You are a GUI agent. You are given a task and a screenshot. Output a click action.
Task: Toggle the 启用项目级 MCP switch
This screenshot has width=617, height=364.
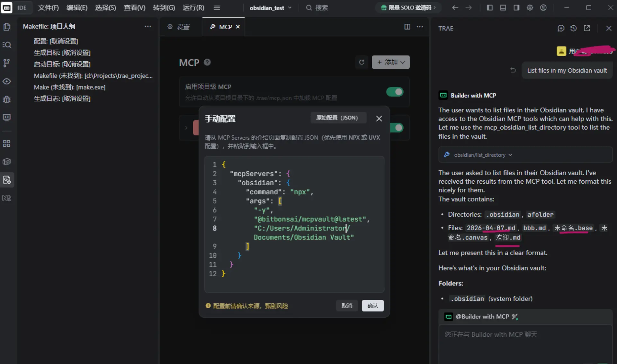coord(395,92)
